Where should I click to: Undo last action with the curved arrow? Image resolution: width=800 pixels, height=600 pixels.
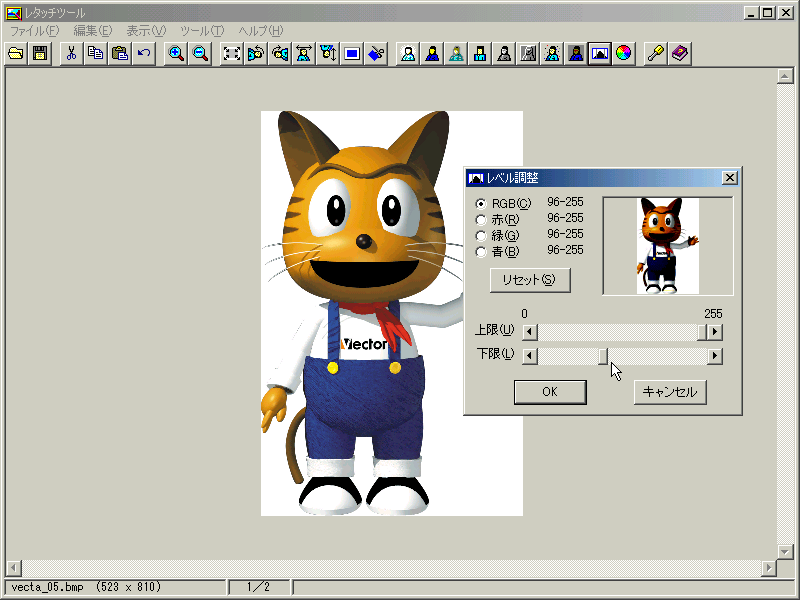(144, 53)
